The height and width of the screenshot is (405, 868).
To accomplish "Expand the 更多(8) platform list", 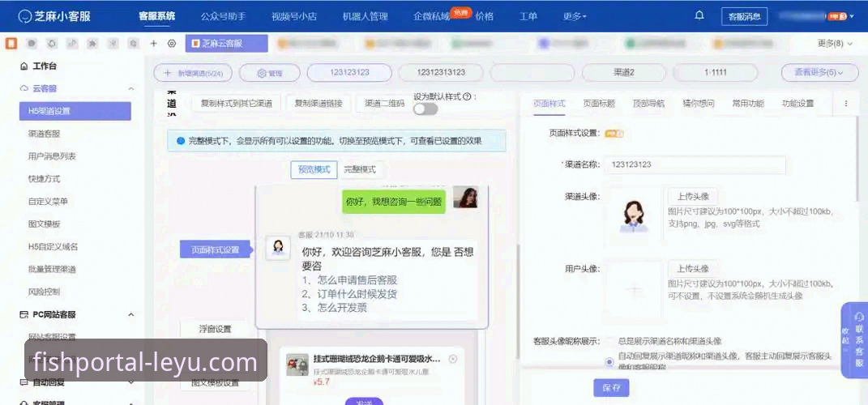I will 835,43.
